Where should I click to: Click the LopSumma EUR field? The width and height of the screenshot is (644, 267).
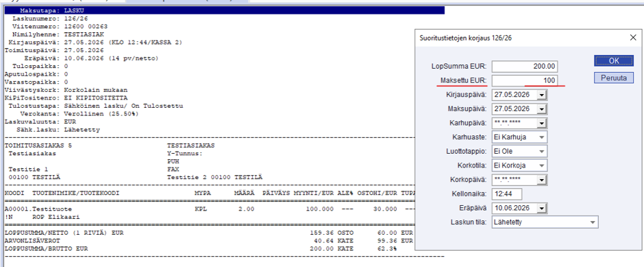pyautogui.click(x=525, y=67)
